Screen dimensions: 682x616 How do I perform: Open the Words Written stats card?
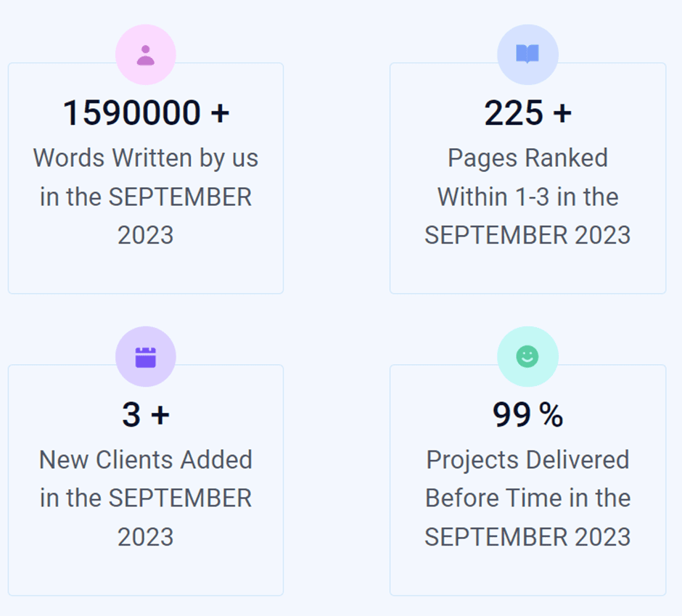tap(146, 178)
